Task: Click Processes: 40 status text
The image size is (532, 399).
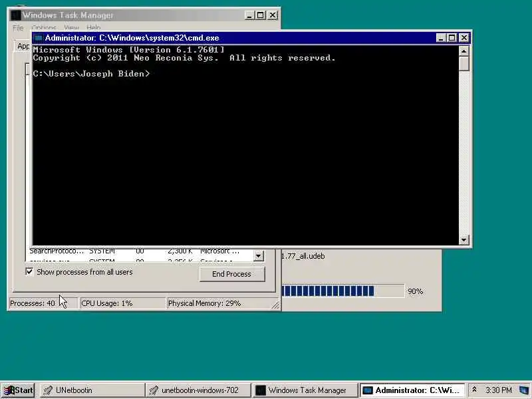Action: pyautogui.click(x=32, y=303)
